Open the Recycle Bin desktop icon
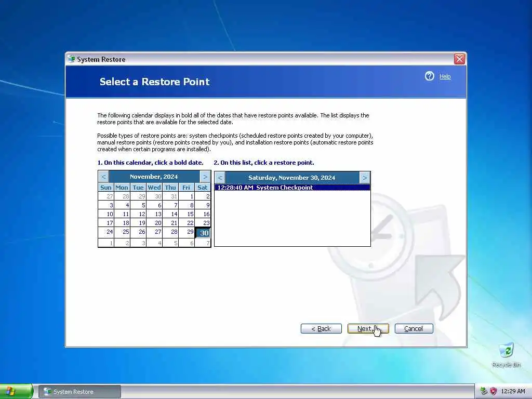532x399 pixels. click(506, 355)
